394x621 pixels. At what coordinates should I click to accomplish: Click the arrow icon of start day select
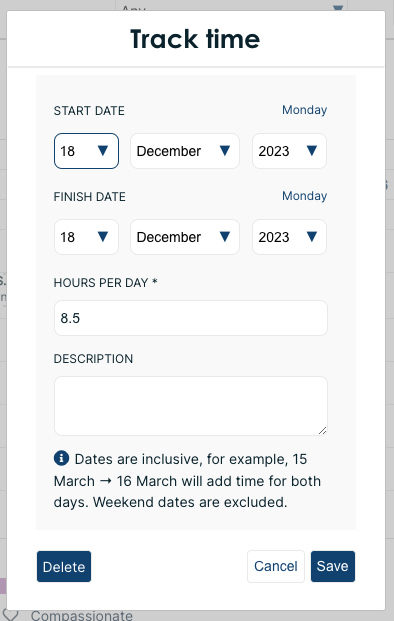(103, 150)
